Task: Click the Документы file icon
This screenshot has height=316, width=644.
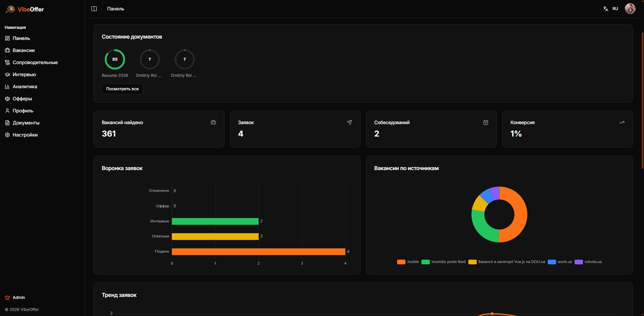Action: coord(7,123)
